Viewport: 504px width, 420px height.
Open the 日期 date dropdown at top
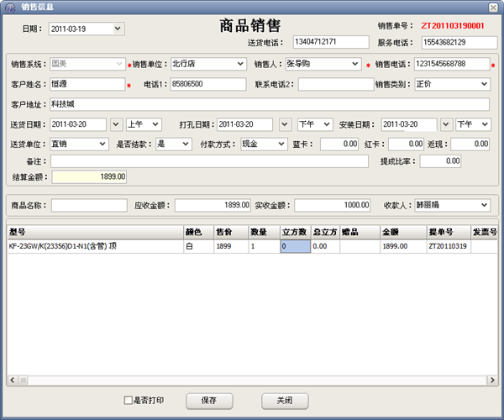tap(117, 29)
